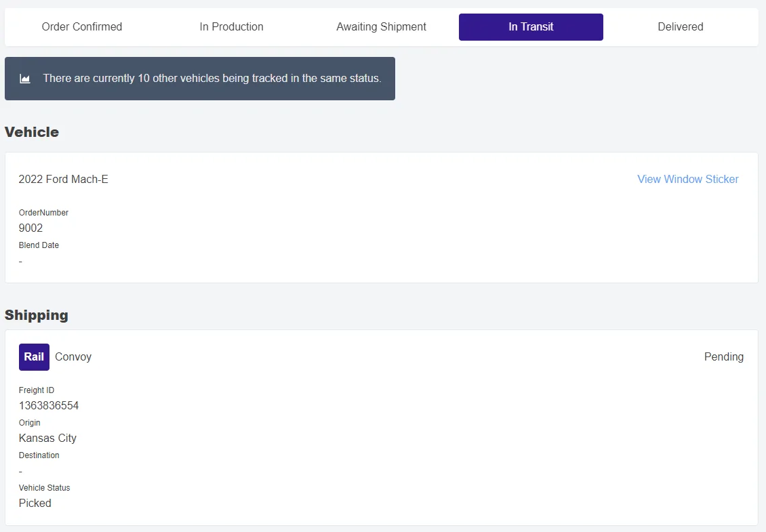
Task: Click the Vehicle section heading
Action: pyautogui.click(x=32, y=132)
